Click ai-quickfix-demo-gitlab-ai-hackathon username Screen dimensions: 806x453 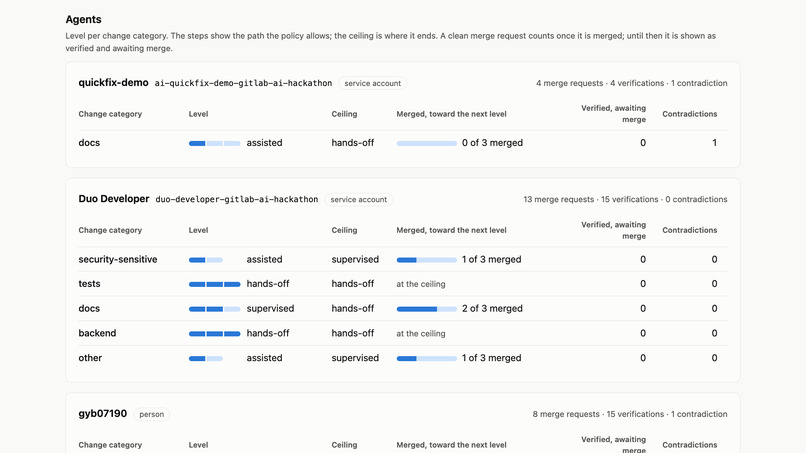coord(243,83)
